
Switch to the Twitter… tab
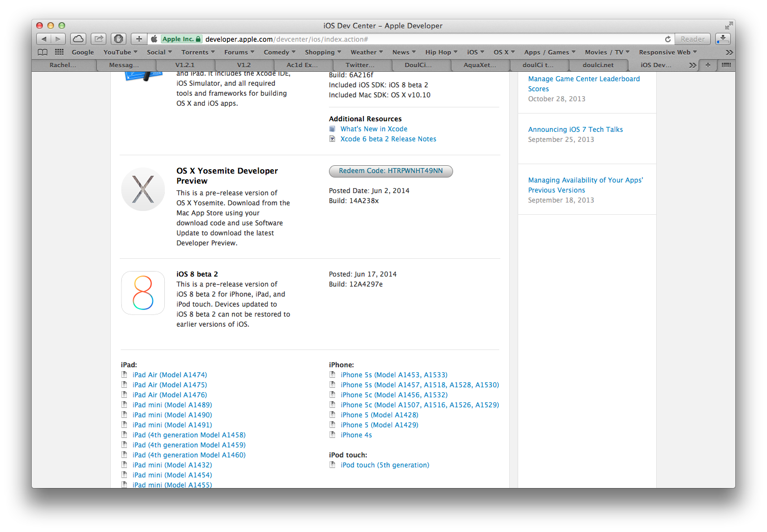360,65
